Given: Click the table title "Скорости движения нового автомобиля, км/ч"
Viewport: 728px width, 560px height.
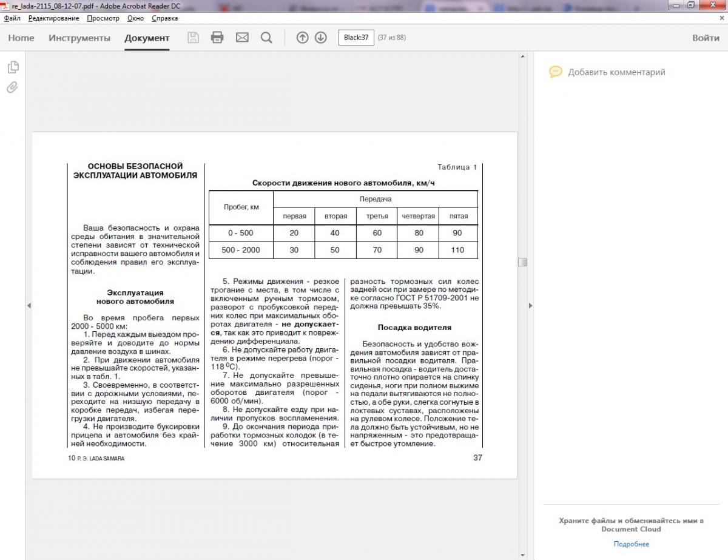Looking at the screenshot, I should click(x=343, y=183).
